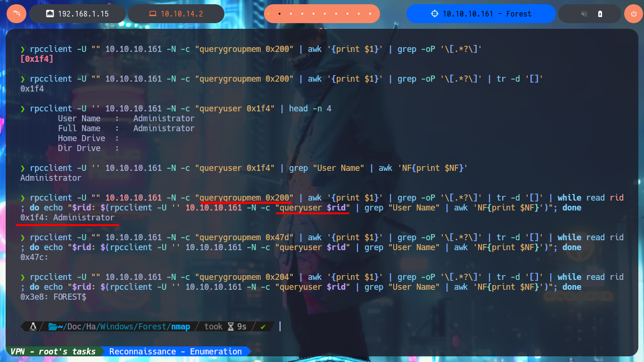Screen dimensions: 644x362
Task: Click the battery status icon
Action: [x=600, y=14]
